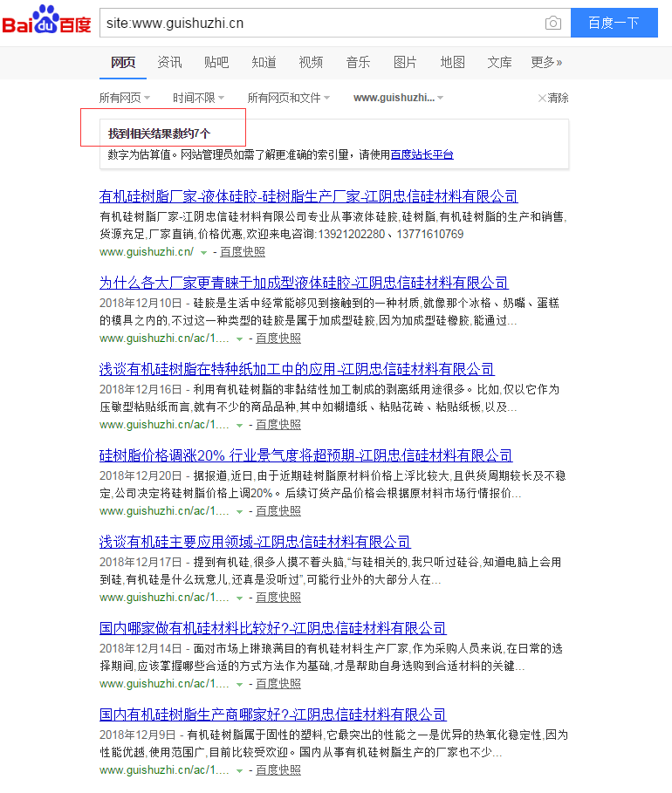This screenshot has height=793, width=672.
Task: Open the 所有网页 filter dropdown
Action: tap(124, 98)
